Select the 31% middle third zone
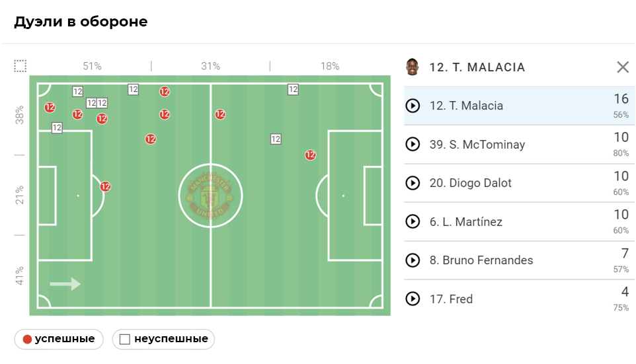Viewport: 636px width, 364px height. click(210, 66)
